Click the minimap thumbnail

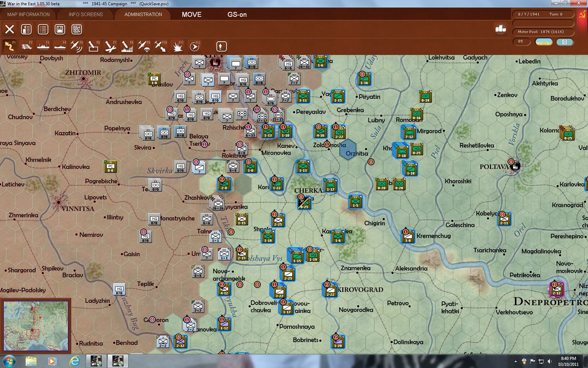pos(36,326)
